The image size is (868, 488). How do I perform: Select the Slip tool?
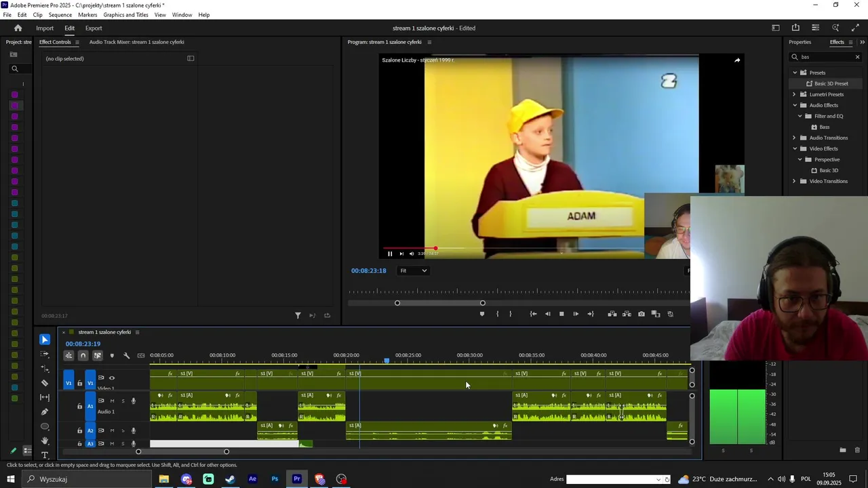(45, 397)
